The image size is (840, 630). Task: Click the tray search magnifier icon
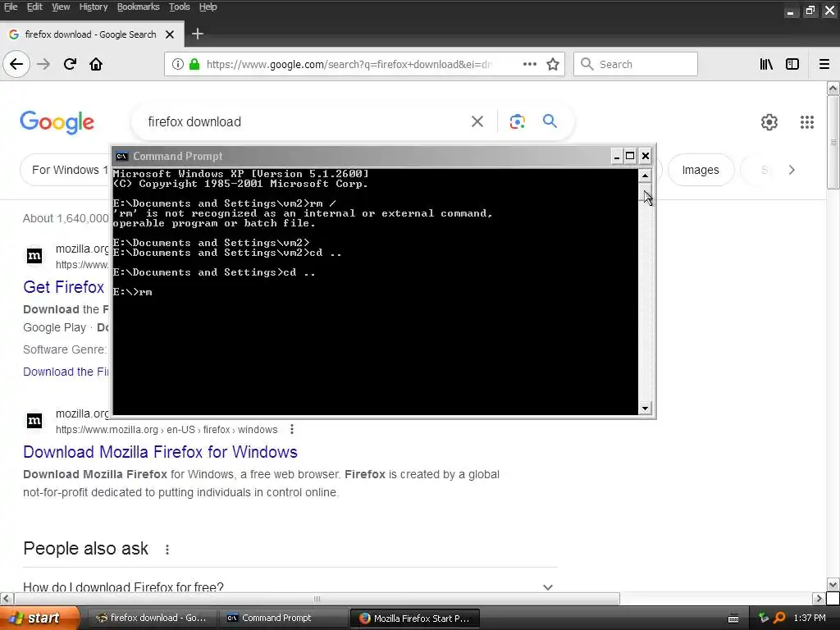tap(779, 619)
